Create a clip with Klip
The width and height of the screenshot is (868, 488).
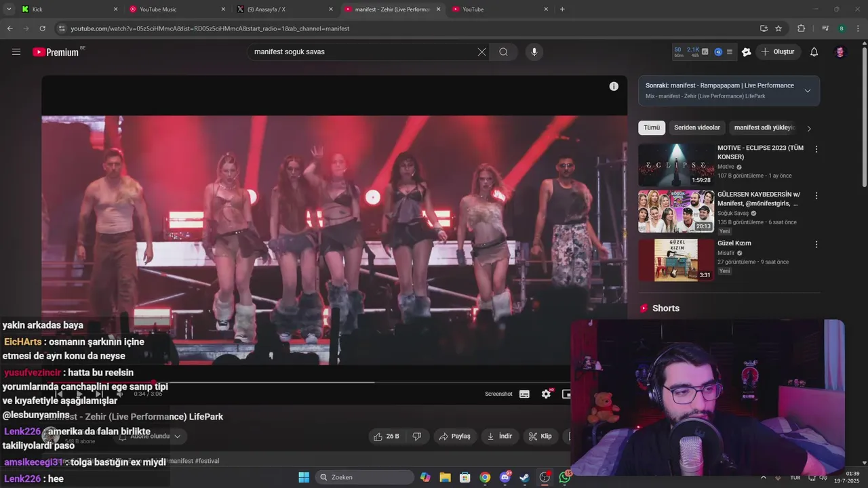point(540,436)
